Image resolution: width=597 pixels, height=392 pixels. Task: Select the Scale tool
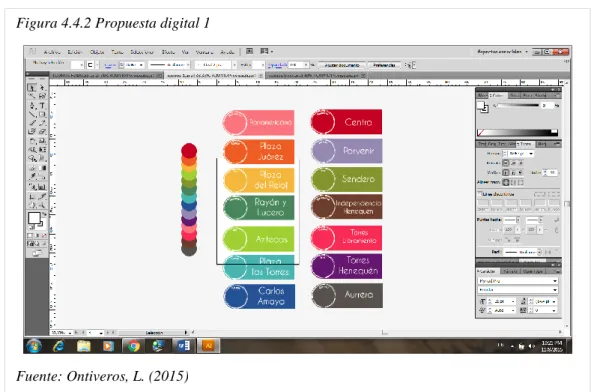[x=42, y=141]
